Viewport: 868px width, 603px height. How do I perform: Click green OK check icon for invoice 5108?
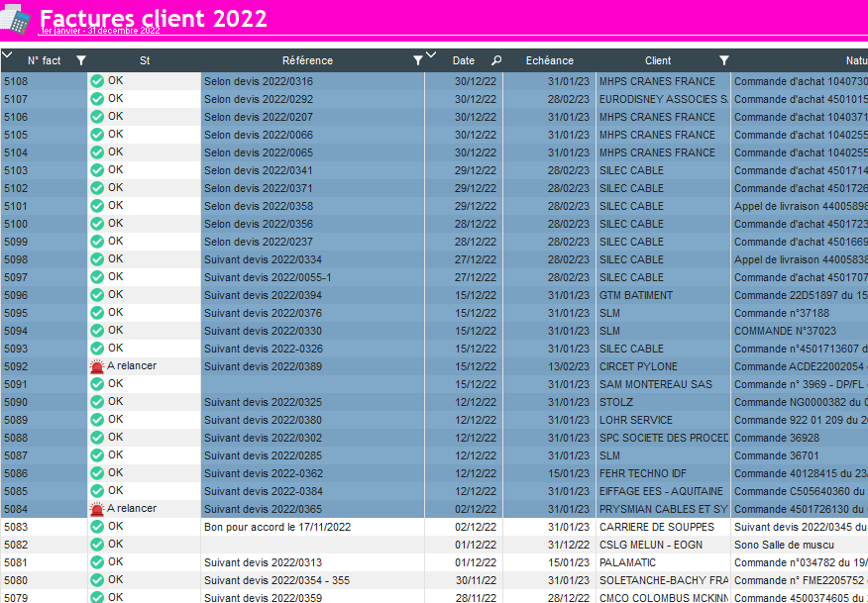pyautogui.click(x=97, y=81)
